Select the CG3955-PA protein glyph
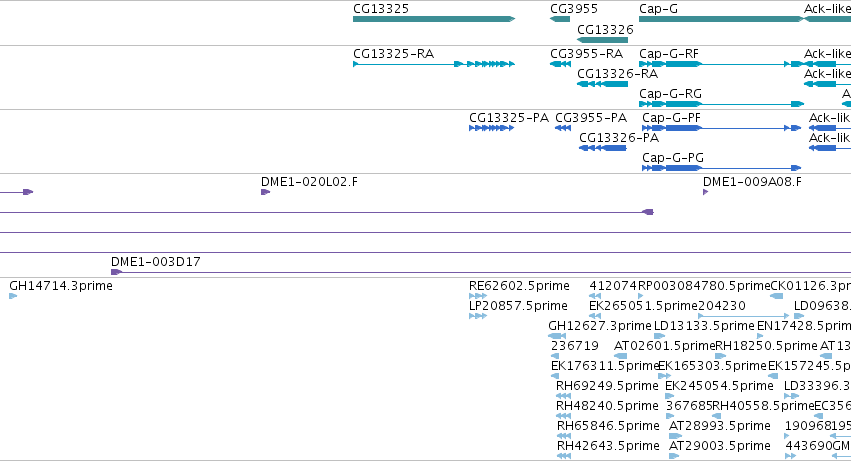 tap(563, 128)
